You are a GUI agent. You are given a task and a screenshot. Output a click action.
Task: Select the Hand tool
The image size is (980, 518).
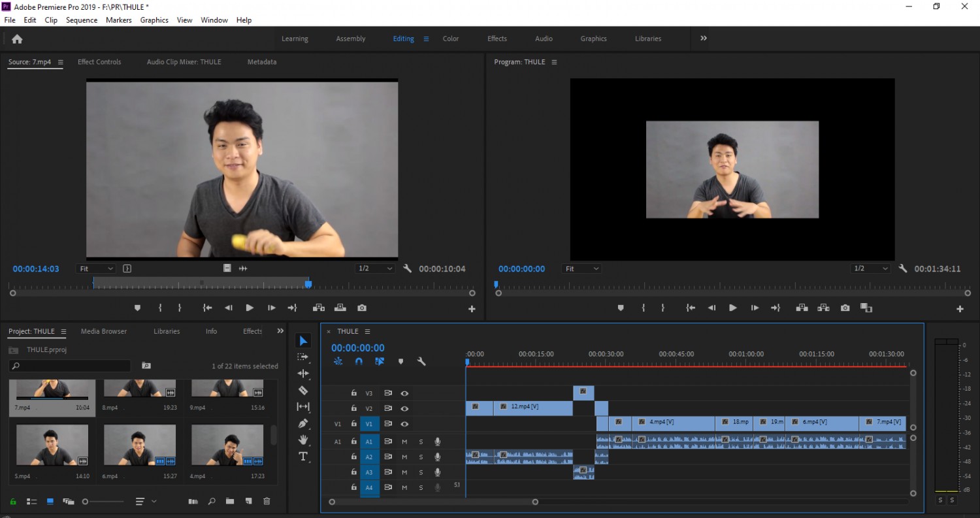[x=303, y=440]
